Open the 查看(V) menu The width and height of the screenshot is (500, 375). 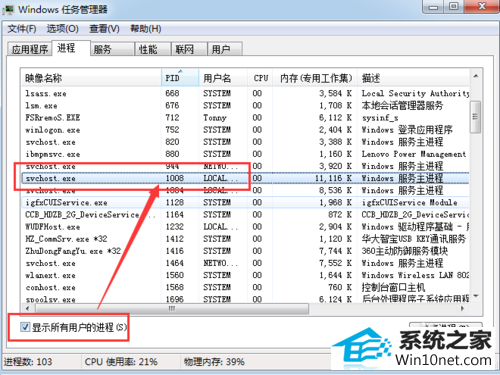(104, 29)
